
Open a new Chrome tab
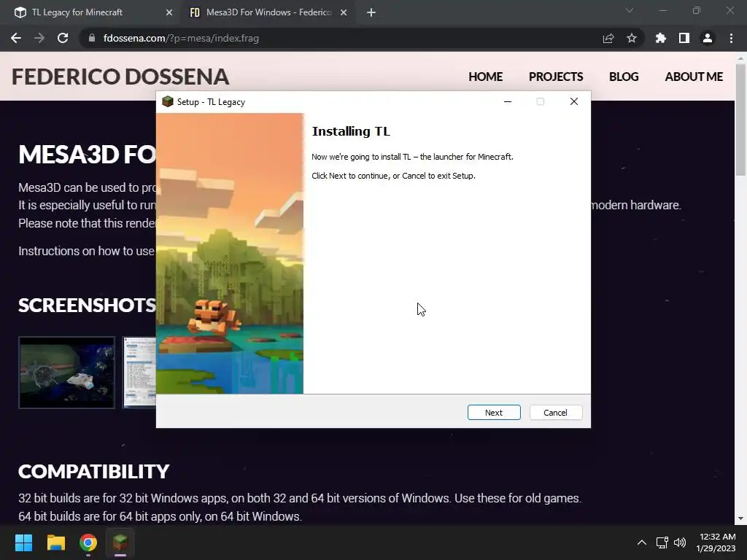[371, 12]
